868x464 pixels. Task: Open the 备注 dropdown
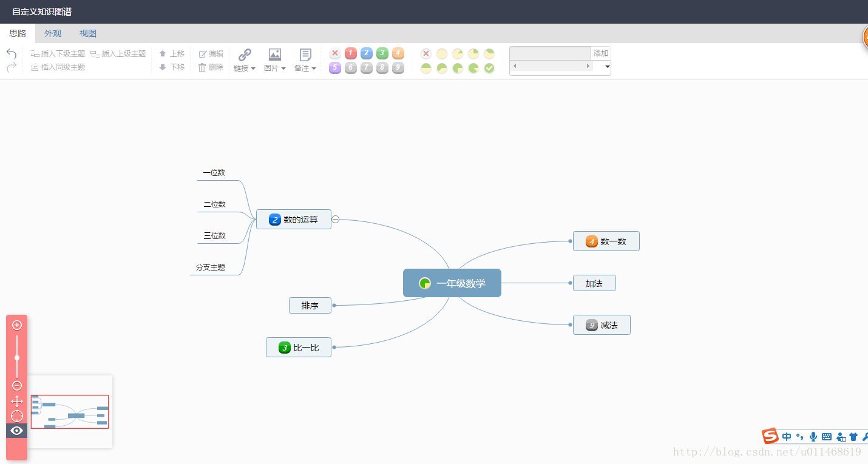tap(305, 69)
